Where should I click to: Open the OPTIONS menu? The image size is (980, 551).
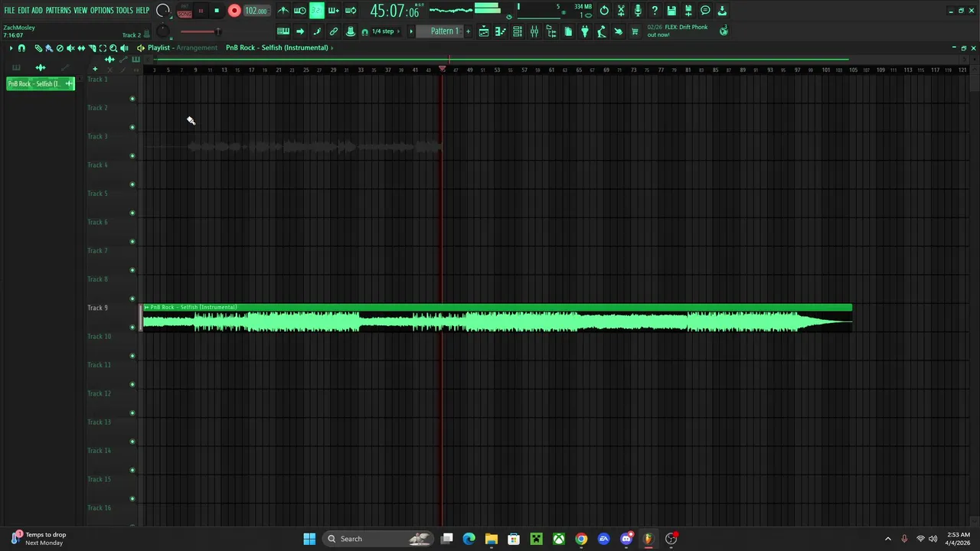point(102,11)
